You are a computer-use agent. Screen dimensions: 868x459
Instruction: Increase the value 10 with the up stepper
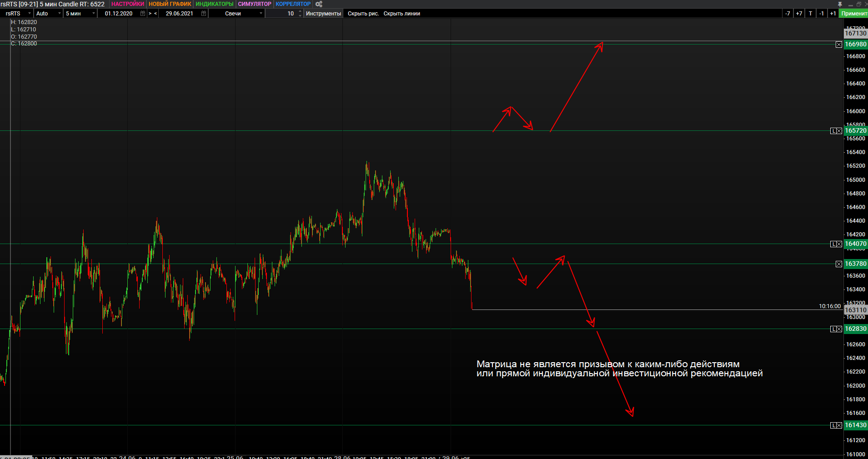(300, 12)
